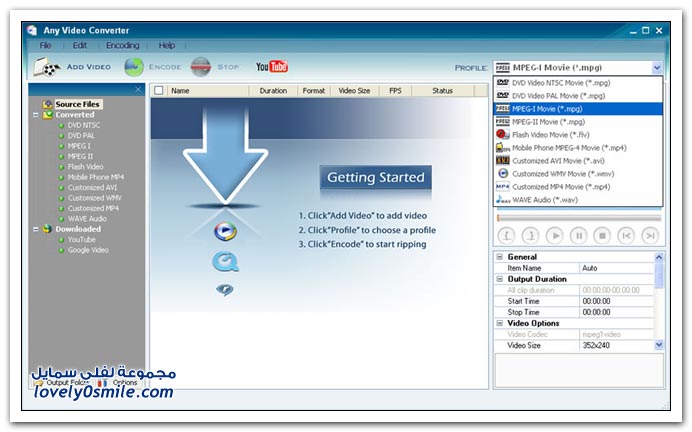Image resolution: width=692 pixels, height=432 pixels.
Task: Click the preview seek slider bar
Action: 578,217
